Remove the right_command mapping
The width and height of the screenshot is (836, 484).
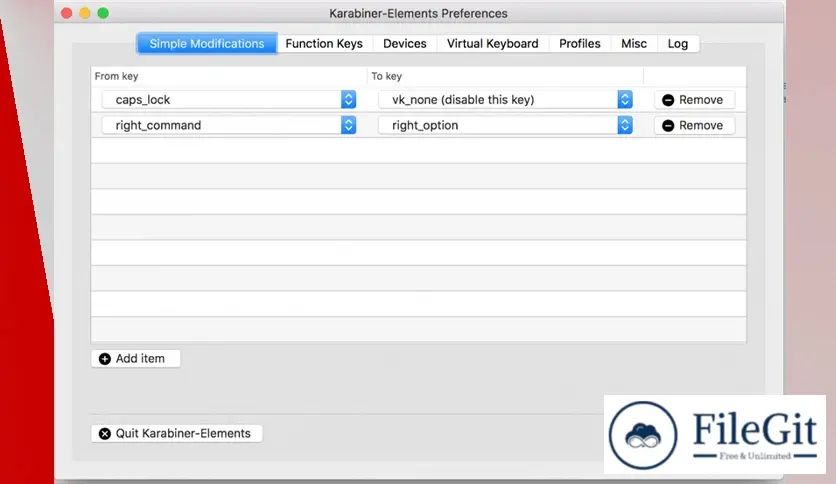(x=694, y=125)
